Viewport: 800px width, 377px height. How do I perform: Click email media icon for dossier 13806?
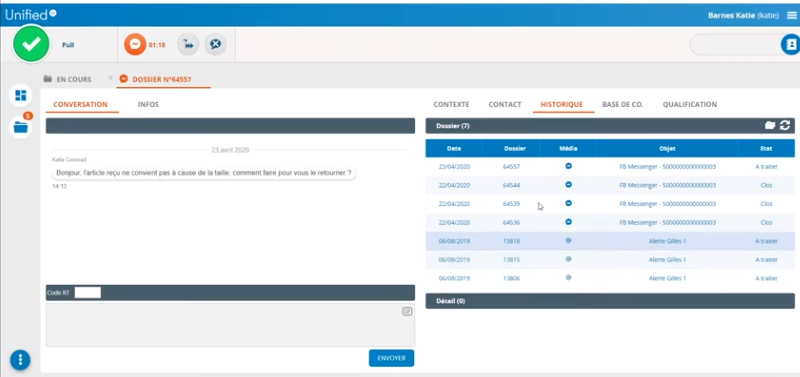568,278
